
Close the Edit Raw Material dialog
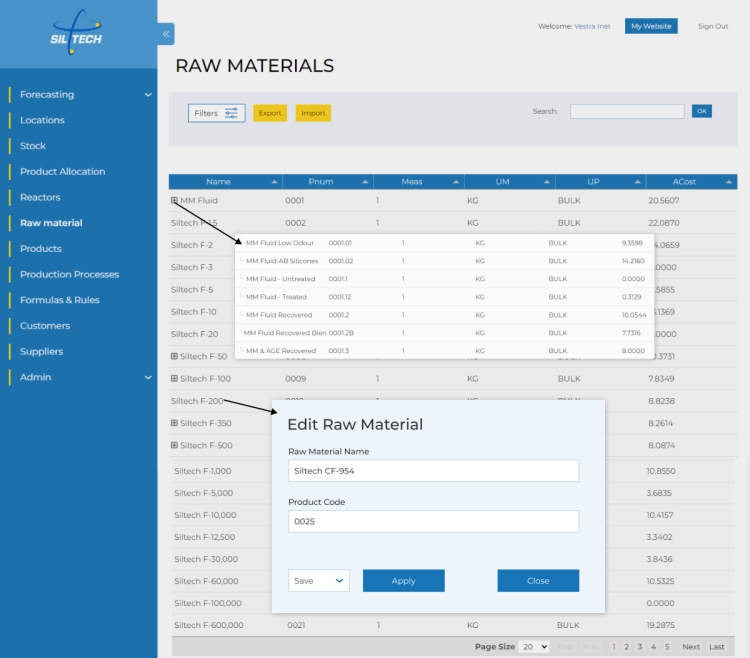(538, 581)
